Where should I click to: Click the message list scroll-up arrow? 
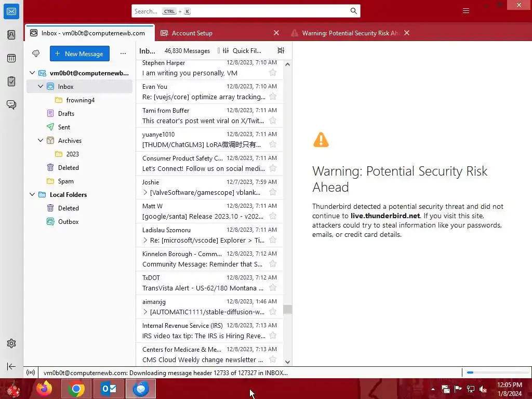point(287,64)
